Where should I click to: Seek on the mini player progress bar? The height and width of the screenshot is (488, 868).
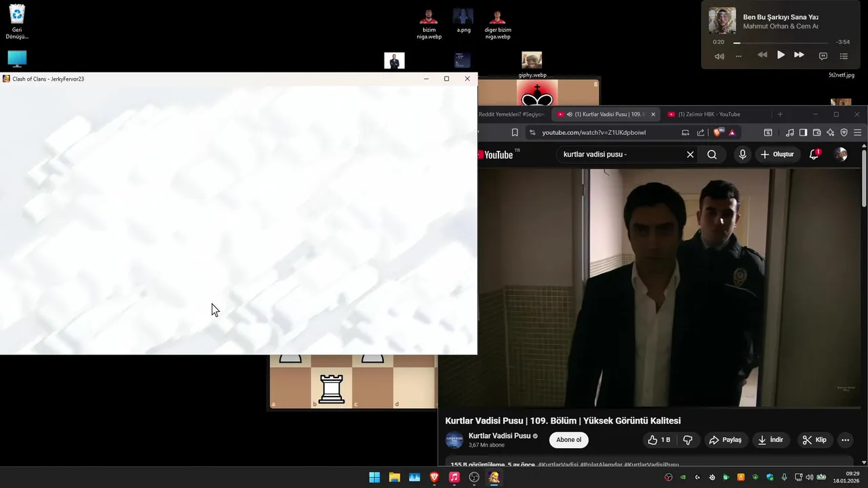[x=782, y=42]
